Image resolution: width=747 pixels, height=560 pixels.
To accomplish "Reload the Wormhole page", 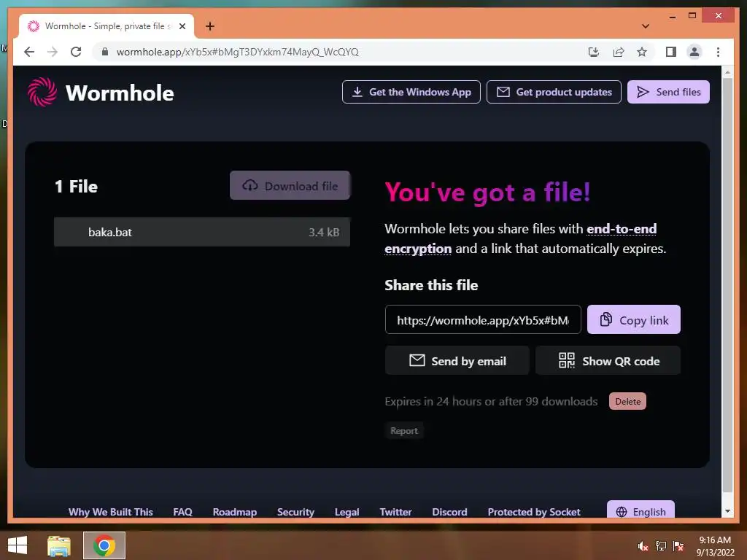I will click(x=76, y=52).
